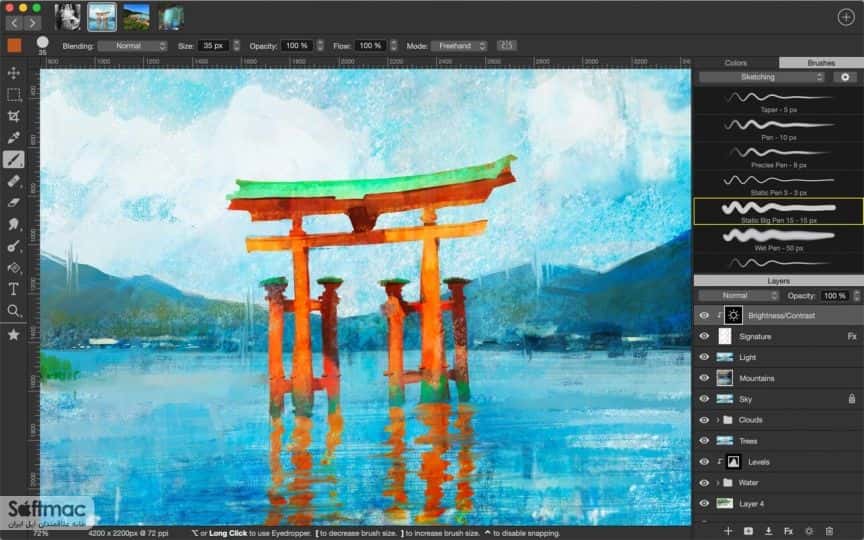Choose the Precise Pen brush
Image resolution: width=864 pixels, height=540 pixels.
(x=778, y=156)
